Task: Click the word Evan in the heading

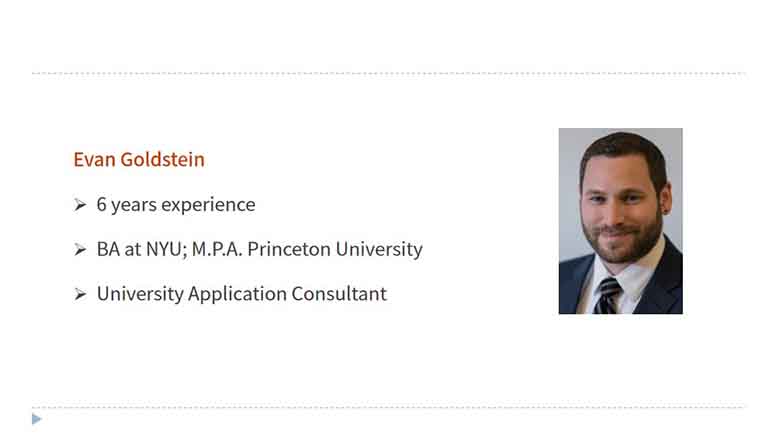Action: coord(94,159)
